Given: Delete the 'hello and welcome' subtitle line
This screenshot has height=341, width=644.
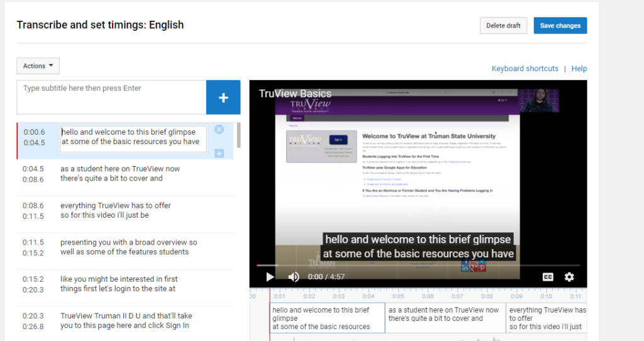Looking at the screenshot, I should coord(219,130).
